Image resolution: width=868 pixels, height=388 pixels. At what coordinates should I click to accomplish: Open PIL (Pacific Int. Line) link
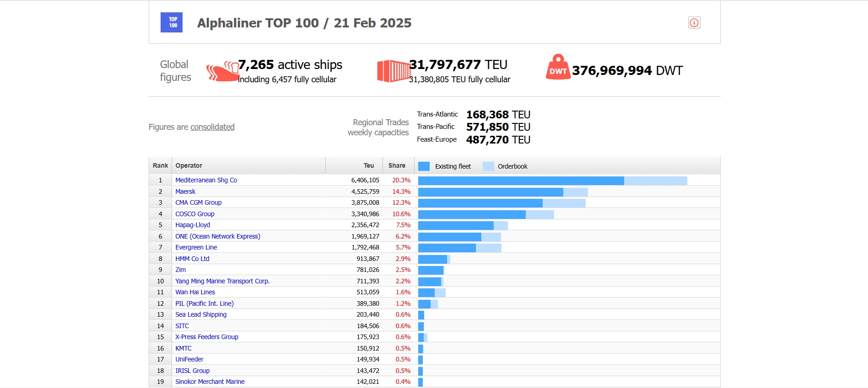[205, 303]
